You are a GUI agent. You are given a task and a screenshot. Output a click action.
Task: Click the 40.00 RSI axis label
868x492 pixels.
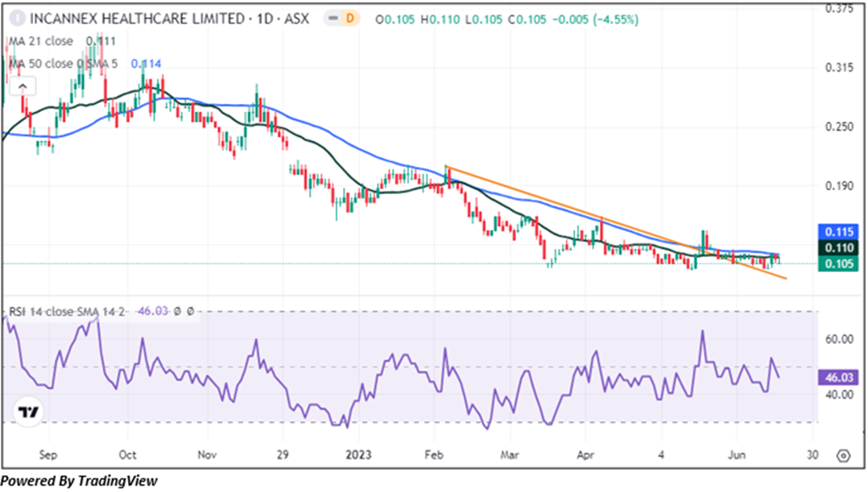pyautogui.click(x=839, y=395)
